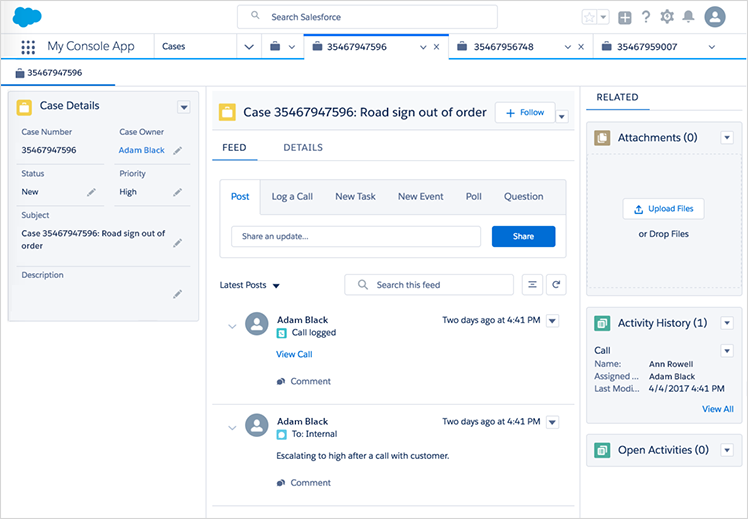Image resolution: width=748 pixels, height=519 pixels.
Task: Click the Search Salesforce field
Action: coord(367,17)
